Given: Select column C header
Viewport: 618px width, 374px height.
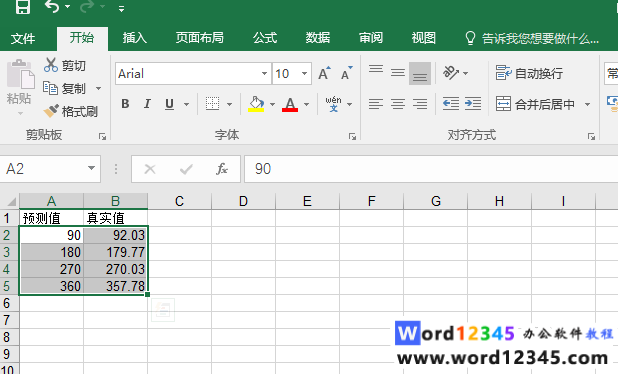Looking at the screenshot, I should point(179,201).
